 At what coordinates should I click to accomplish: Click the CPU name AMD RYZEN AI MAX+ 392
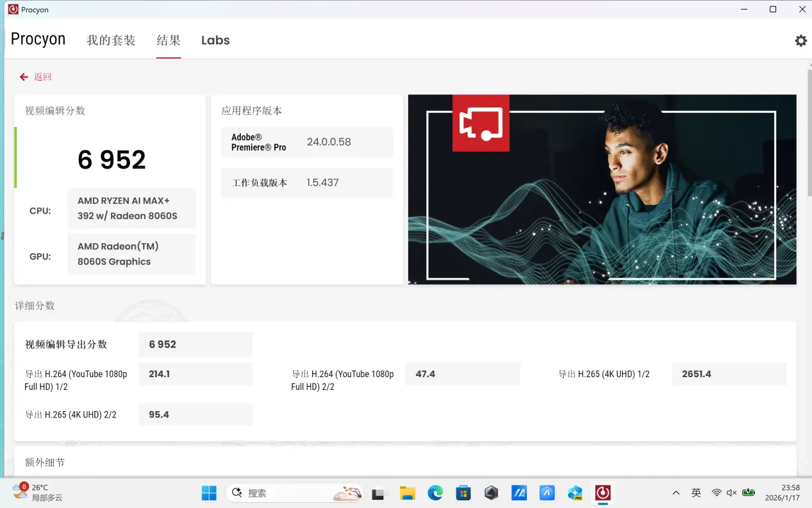point(131,208)
